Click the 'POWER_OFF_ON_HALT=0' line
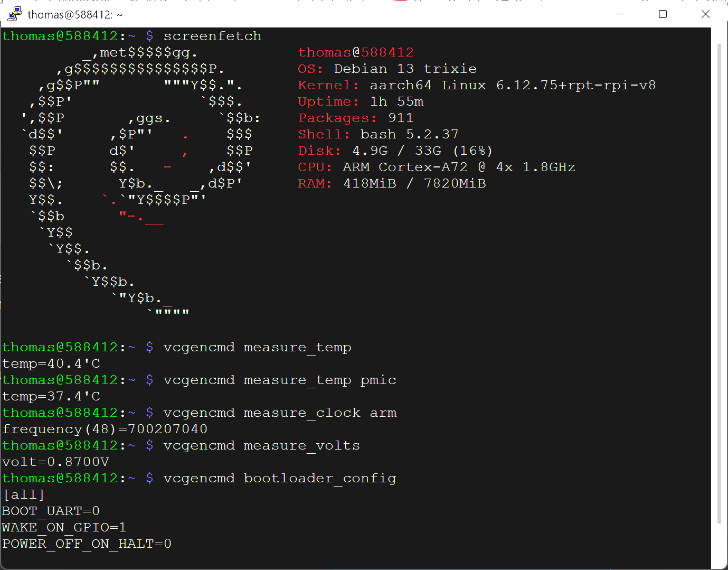Image resolution: width=728 pixels, height=570 pixels. pos(87,544)
